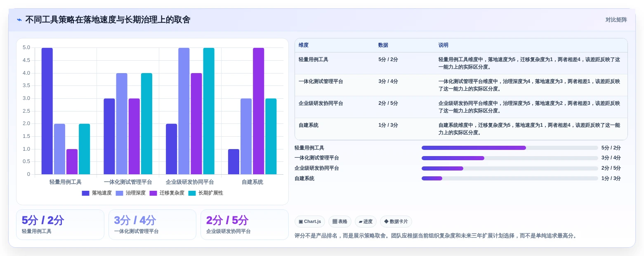Screen dimensions: 644x256
Task: Toggle the 长期扩展性 legend color swatch
Action: pos(192,193)
